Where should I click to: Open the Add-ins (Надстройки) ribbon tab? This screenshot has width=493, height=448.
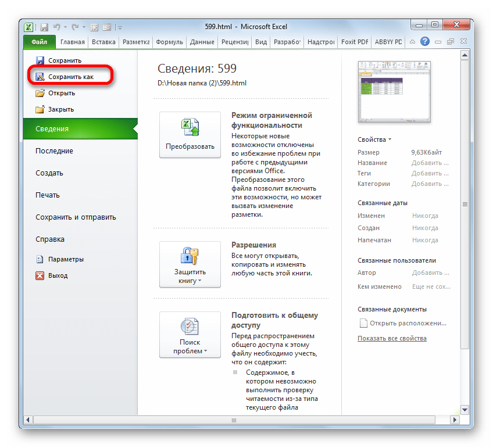click(321, 42)
